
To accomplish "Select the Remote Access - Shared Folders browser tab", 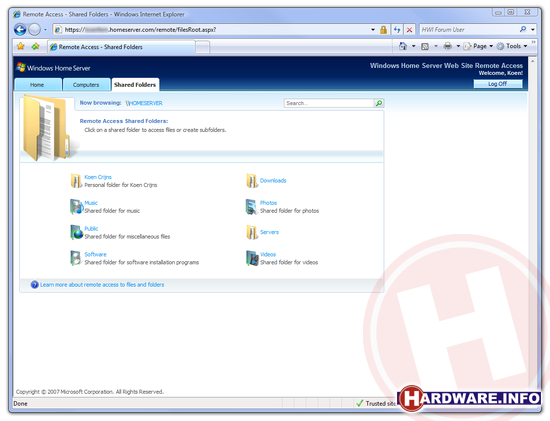I will click(x=121, y=47).
